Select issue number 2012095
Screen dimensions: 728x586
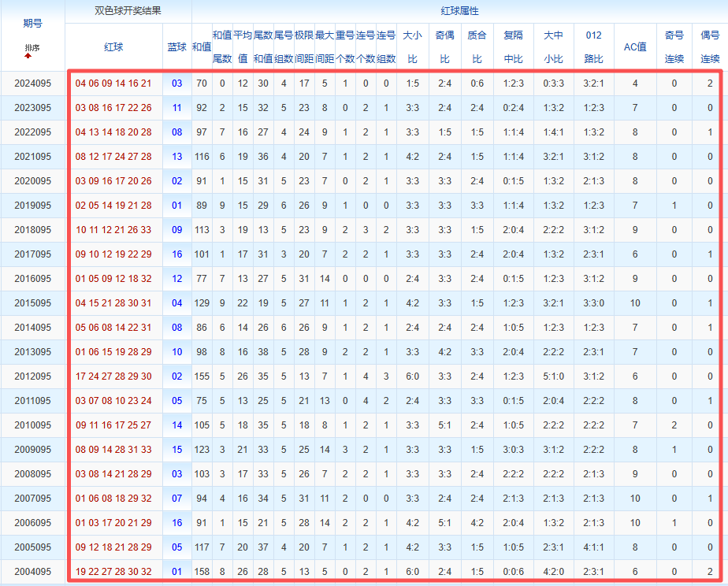(x=32, y=376)
